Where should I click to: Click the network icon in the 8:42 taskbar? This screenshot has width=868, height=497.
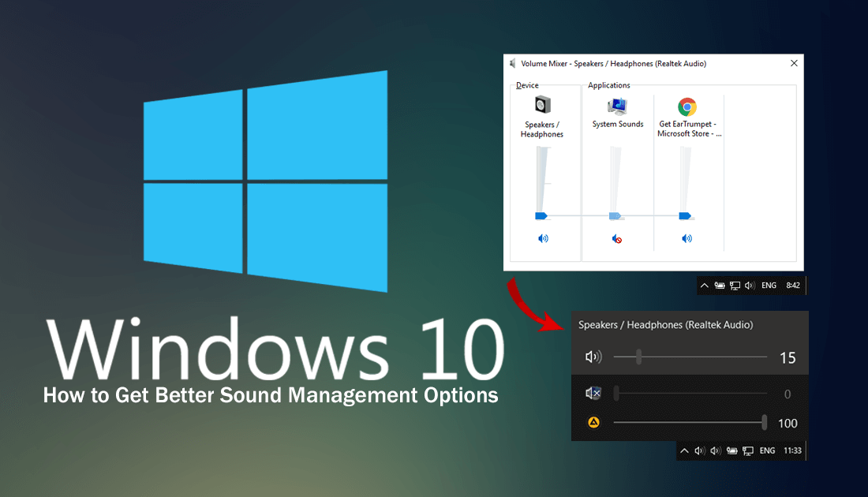point(735,286)
